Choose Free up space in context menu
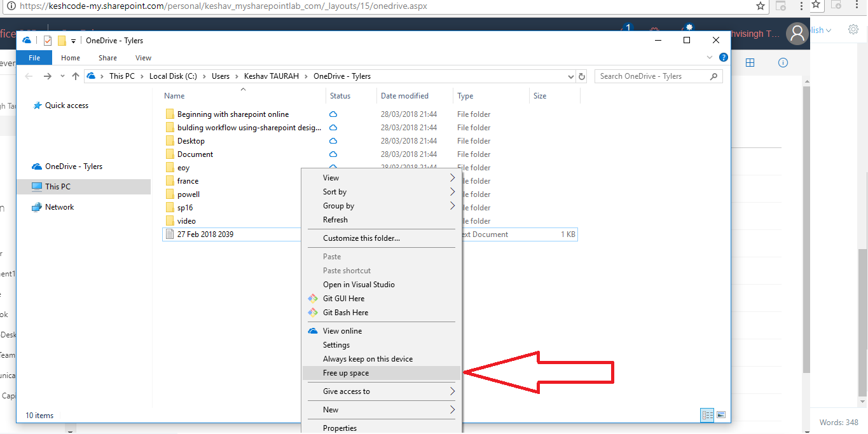Image resolution: width=868 pixels, height=434 pixels. point(382,373)
